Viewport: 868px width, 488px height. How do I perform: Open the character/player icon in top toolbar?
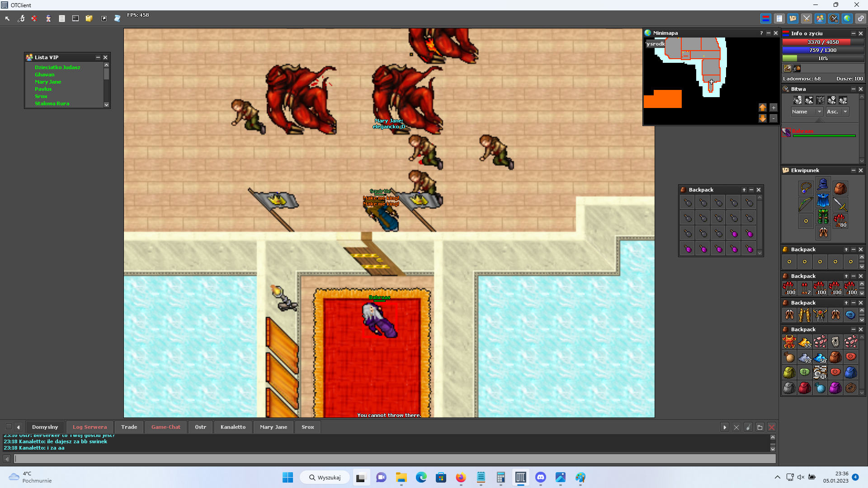pos(48,19)
